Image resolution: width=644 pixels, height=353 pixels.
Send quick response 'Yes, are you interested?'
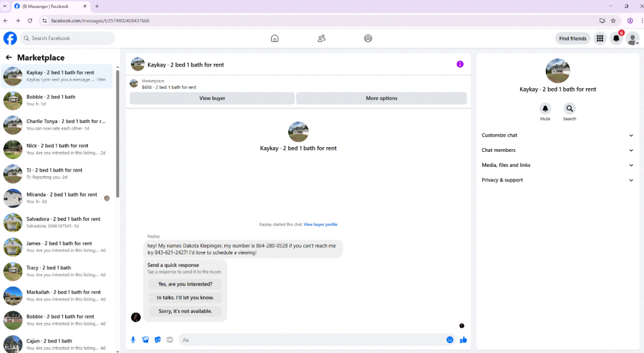tap(186, 284)
